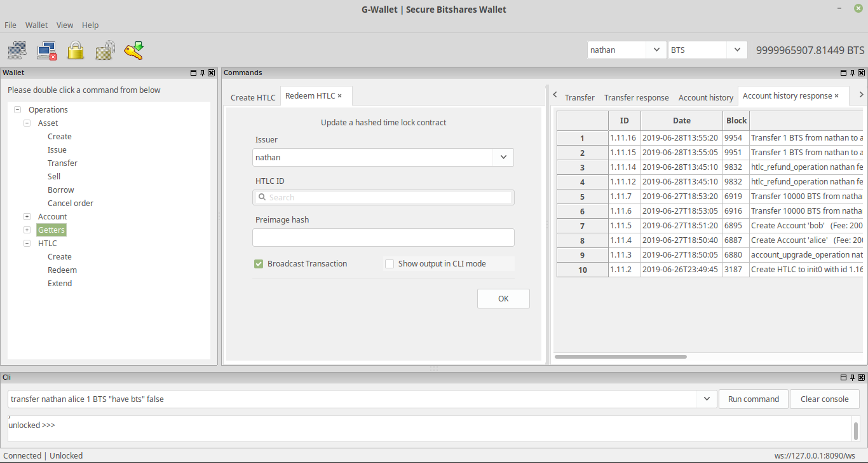This screenshot has height=463, width=868.
Task: Collapse the Operations tree node
Action: (x=17, y=110)
